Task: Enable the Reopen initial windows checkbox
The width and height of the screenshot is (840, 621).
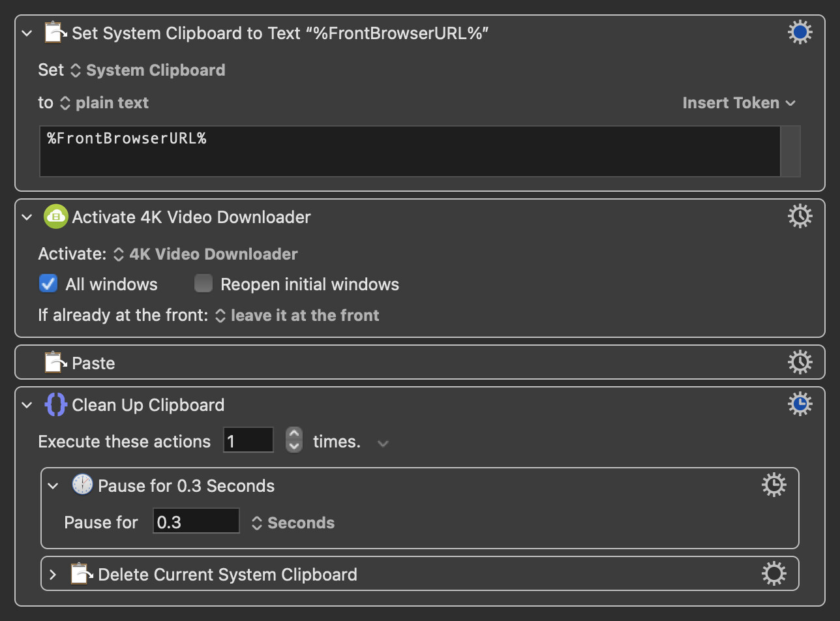Action: click(x=203, y=284)
